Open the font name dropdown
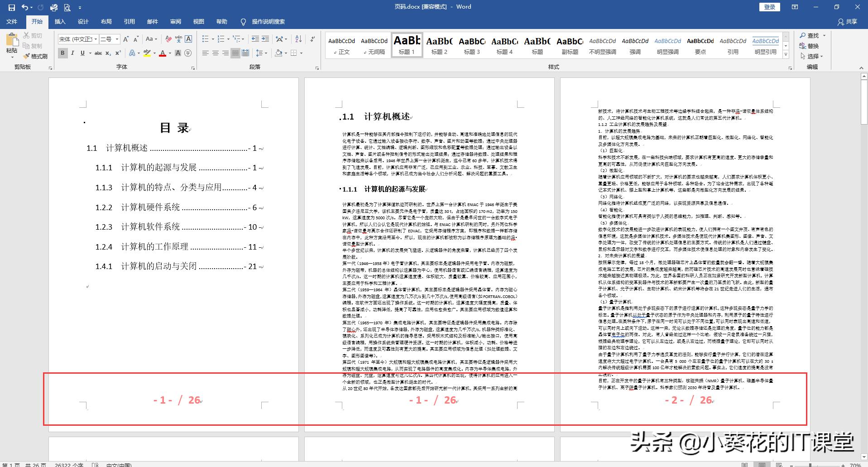This screenshot has height=467, width=868. pyautogui.click(x=95, y=39)
